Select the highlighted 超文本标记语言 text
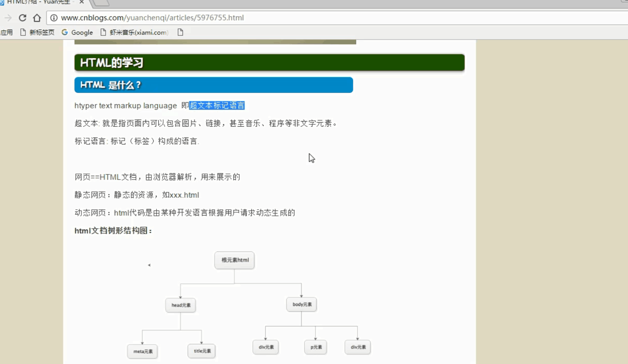Image resolution: width=628 pixels, height=364 pixels. [217, 105]
